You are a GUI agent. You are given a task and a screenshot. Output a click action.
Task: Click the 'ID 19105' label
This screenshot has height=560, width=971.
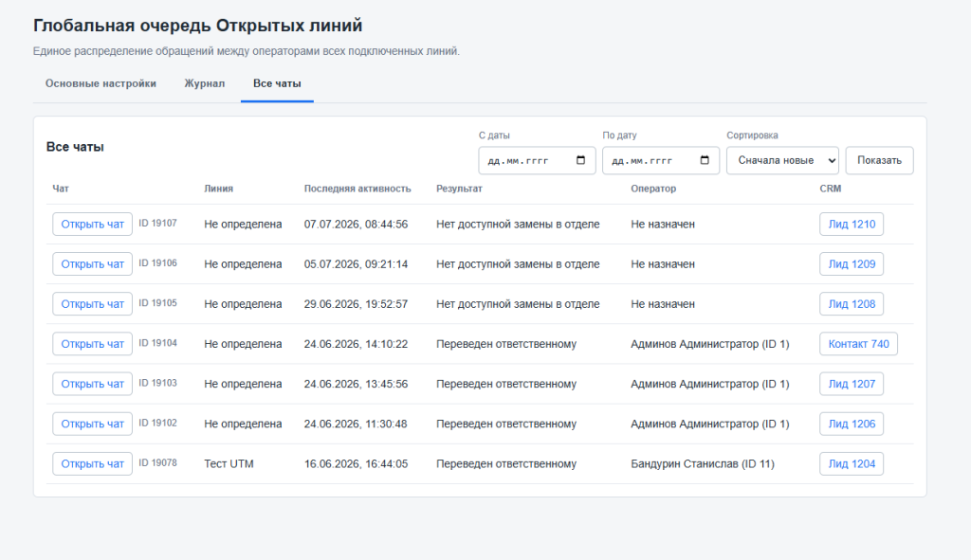click(x=158, y=303)
